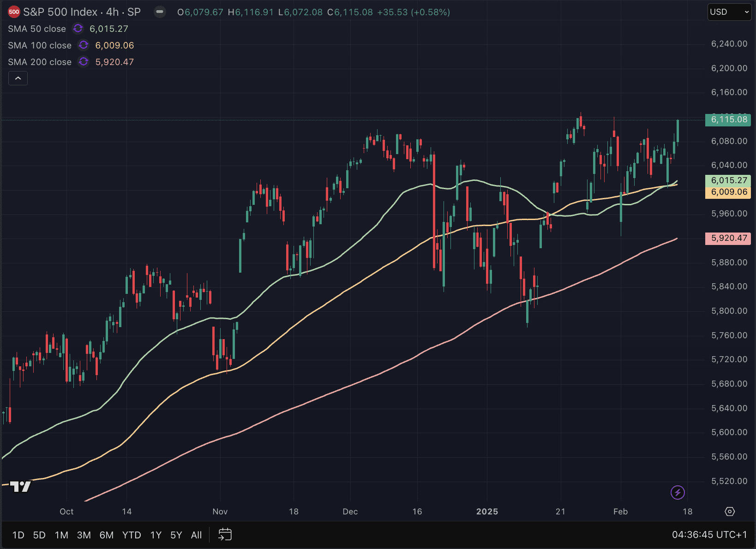Click the 6,115.08 current price label
Image resolution: width=756 pixels, height=549 pixels.
[x=728, y=119]
